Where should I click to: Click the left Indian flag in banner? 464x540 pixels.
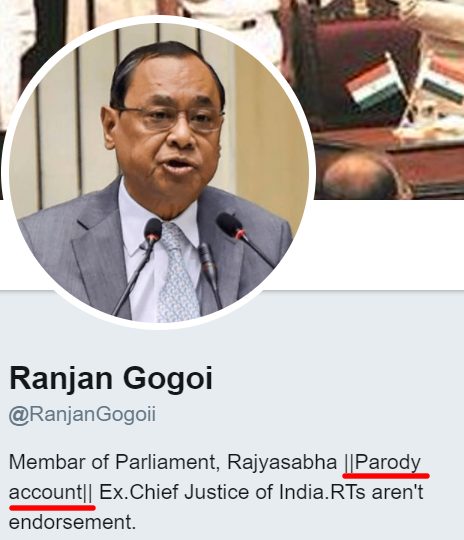pyautogui.click(x=375, y=82)
